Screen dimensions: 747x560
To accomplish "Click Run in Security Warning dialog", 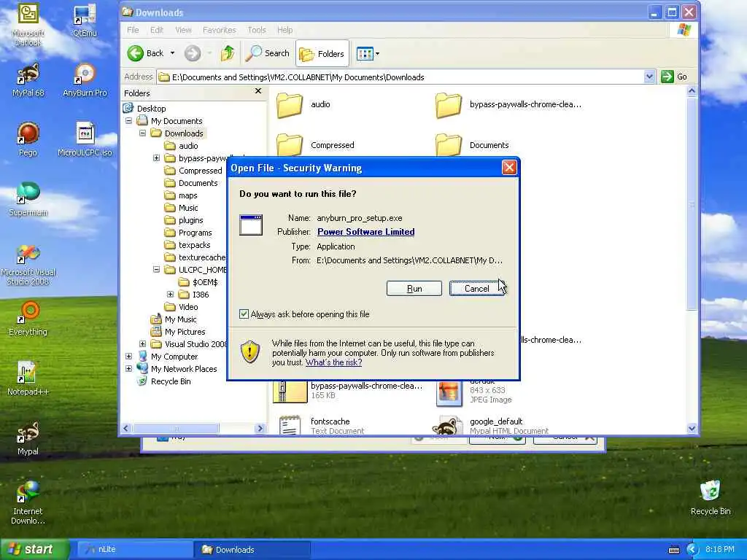I will [414, 289].
